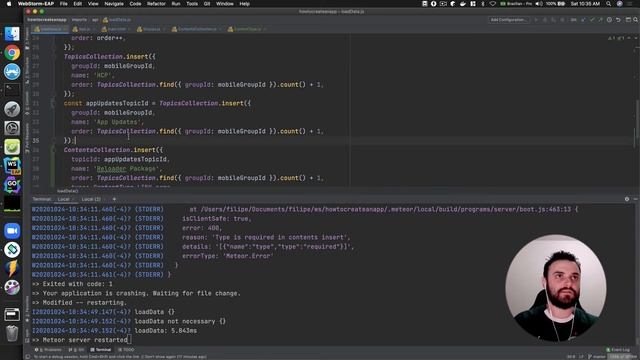Click the presenter webcam thumbnail
This screenshot has width=640, height=360.
tap(556, 288)
